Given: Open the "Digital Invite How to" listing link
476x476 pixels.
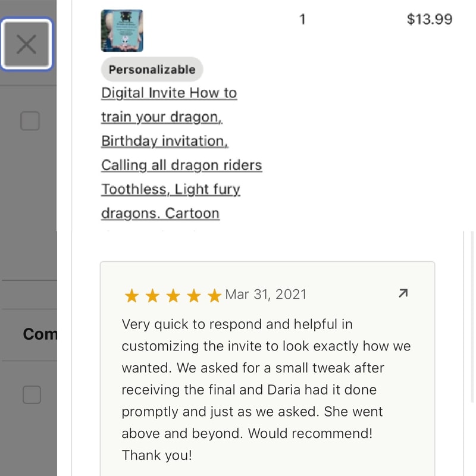Looking at the screenshot, I should 169,93.
